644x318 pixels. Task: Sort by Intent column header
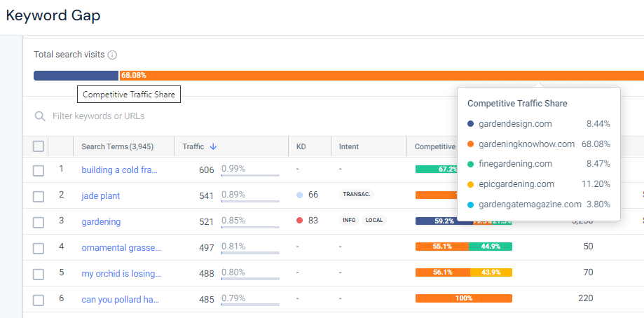click(x=349, y=146)
